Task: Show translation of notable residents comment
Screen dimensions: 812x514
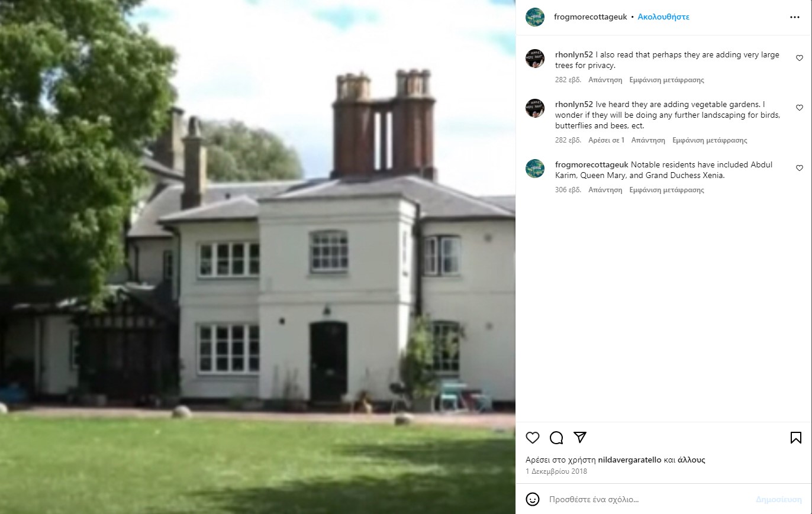Action: (666, 190)
